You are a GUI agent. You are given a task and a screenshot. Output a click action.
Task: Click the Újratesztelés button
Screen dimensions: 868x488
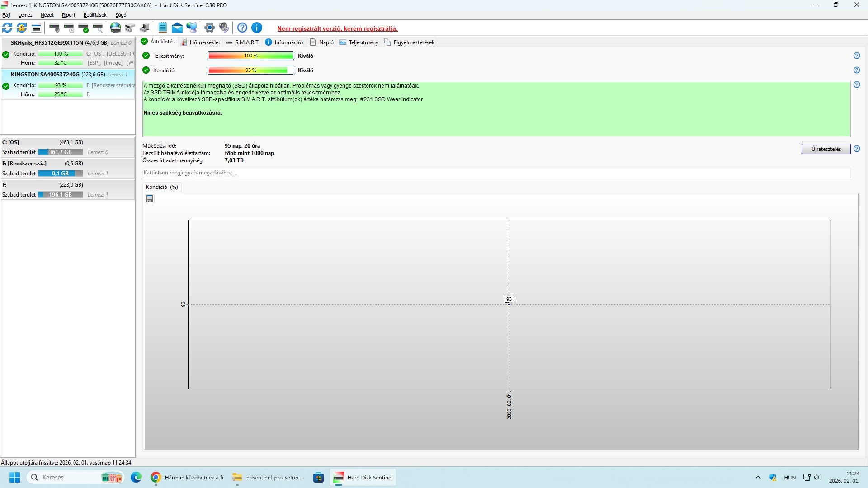(x=826, y=149)
